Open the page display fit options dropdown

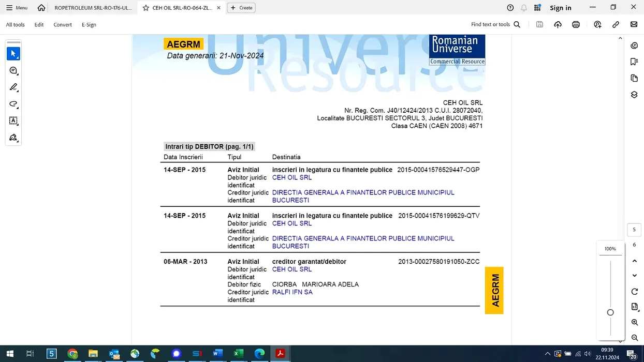[x=635, y=307]
